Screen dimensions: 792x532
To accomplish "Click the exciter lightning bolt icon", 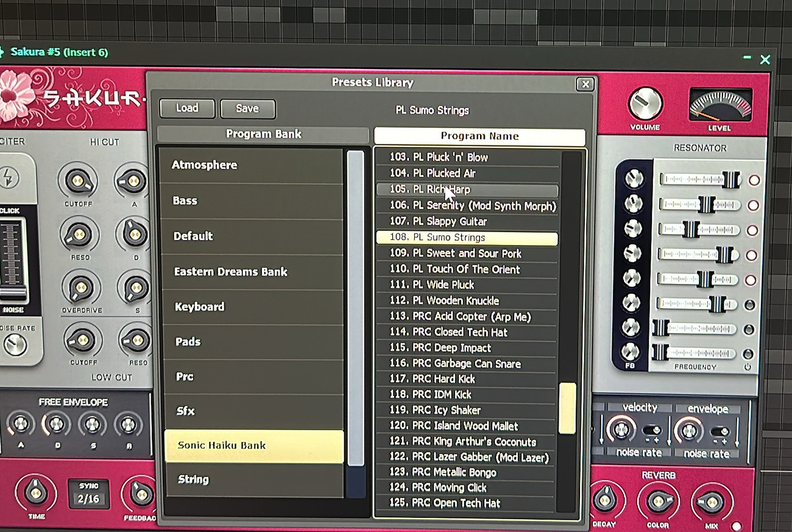I will pos(9,177).
